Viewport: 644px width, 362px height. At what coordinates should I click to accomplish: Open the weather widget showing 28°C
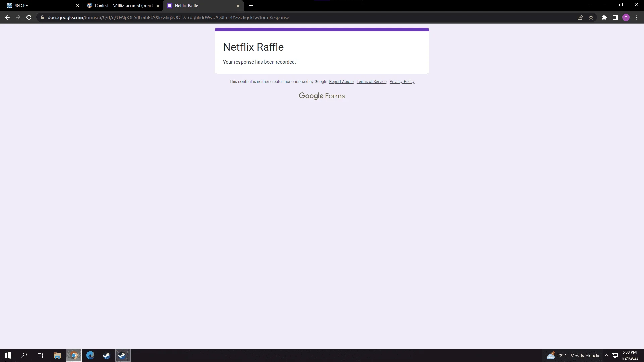coord(573,356)
